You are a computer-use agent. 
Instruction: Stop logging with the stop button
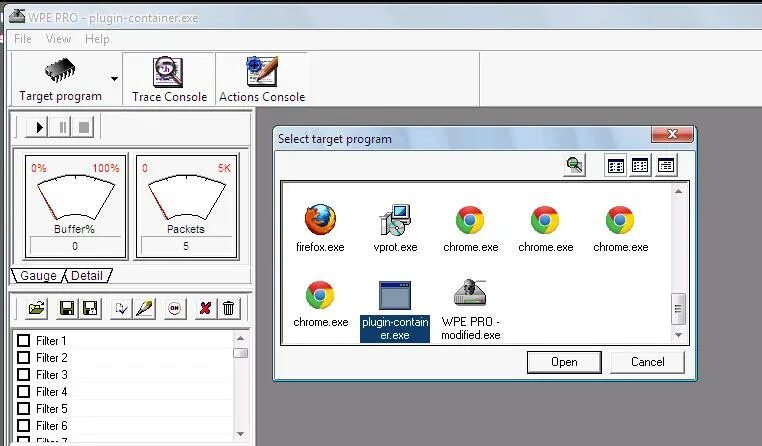[x=84, y=127]
